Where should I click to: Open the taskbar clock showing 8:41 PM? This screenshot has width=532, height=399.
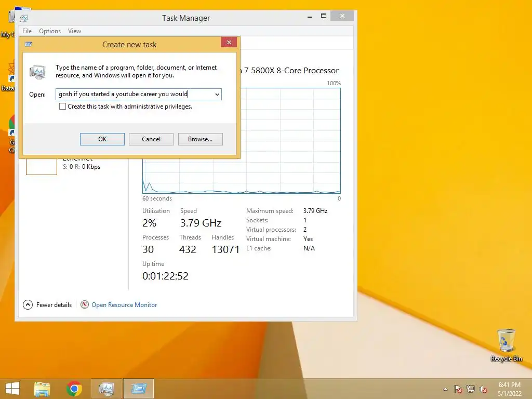coord(510,389)
